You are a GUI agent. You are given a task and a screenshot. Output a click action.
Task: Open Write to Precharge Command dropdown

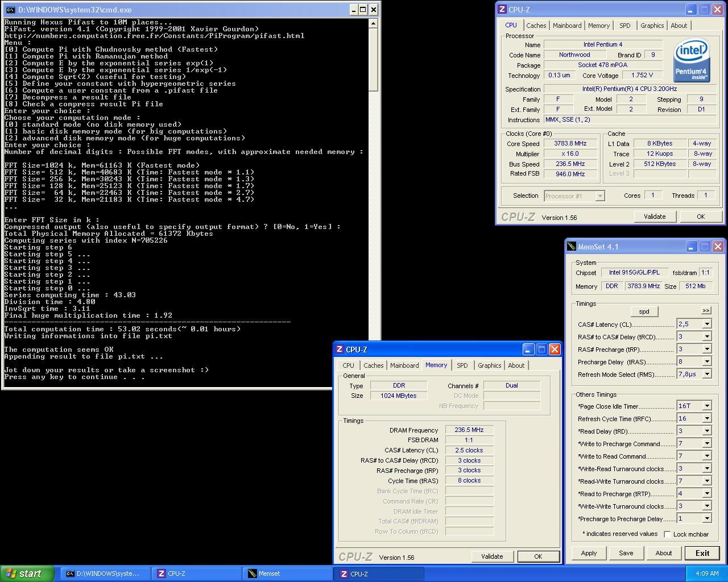pyautogui.click(x=707, y=443)
